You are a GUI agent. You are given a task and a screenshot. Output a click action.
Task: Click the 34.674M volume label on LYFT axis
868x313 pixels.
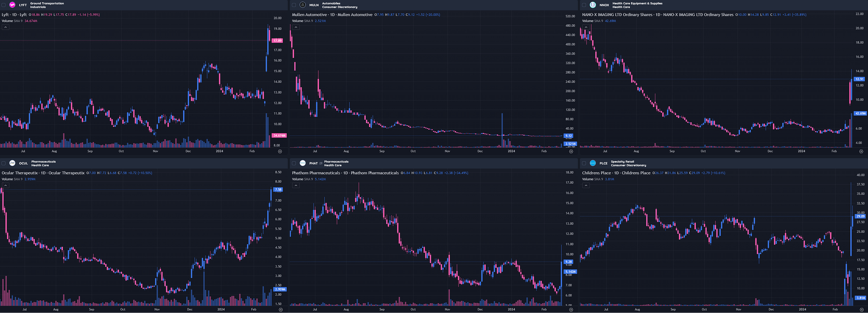(279, 136)
